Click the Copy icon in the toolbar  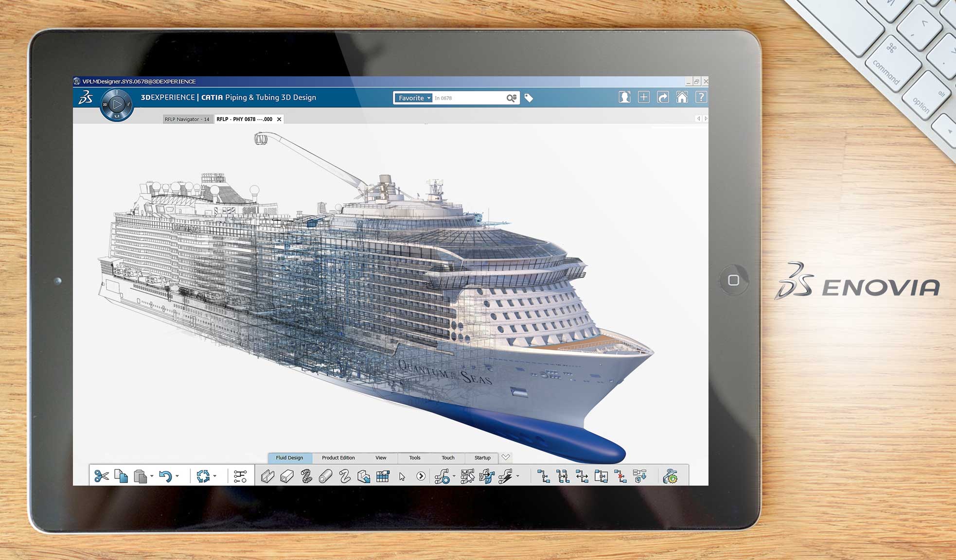[121, 476]
